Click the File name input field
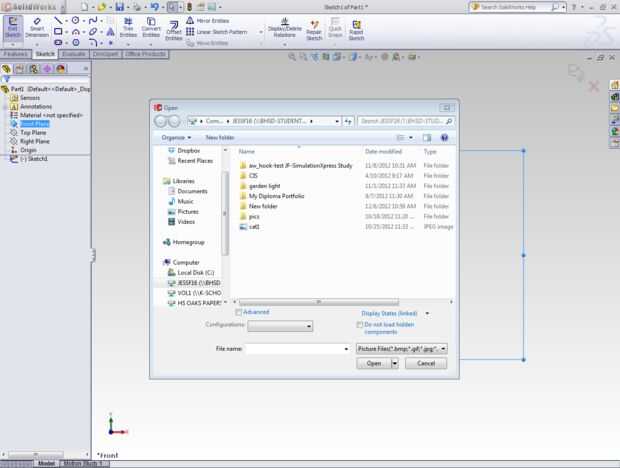The width and height of the screenshot is (620, 468). [x=294, y=349]
